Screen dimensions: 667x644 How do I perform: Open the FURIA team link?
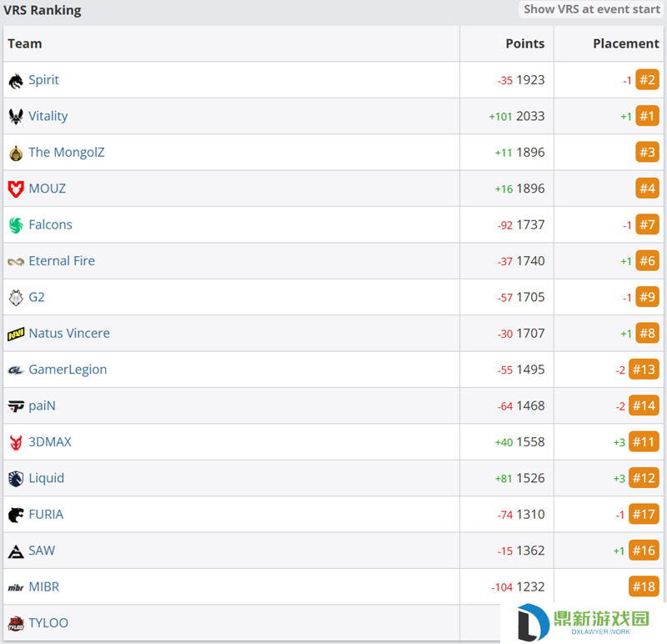point(46,514)
